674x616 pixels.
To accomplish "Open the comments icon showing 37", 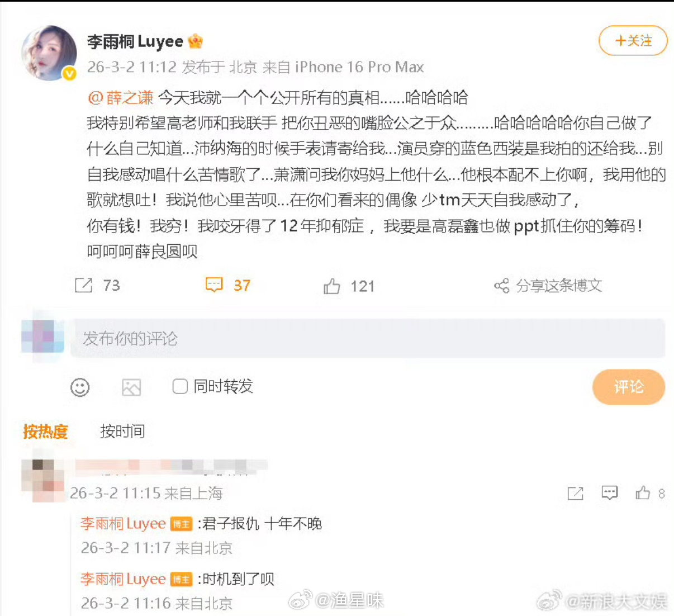I will (x=214, y=285).
